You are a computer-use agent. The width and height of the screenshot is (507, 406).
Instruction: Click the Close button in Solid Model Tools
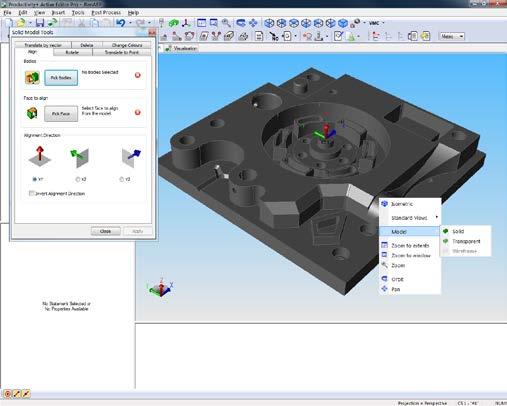pos(105,231)
